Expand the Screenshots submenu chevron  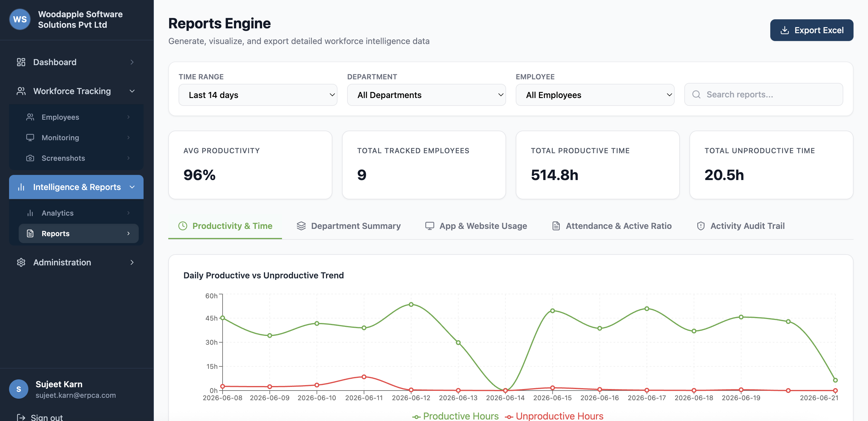128,158
